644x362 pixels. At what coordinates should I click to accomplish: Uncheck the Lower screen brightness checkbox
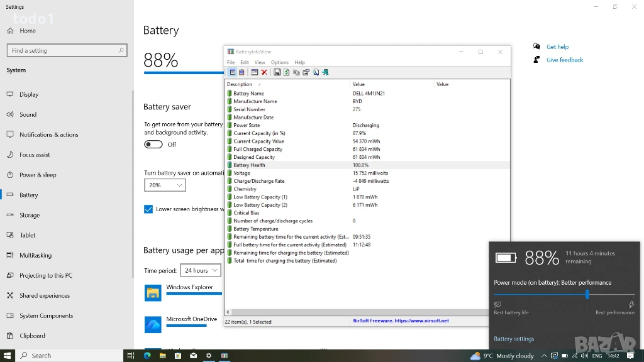[148, 209]
